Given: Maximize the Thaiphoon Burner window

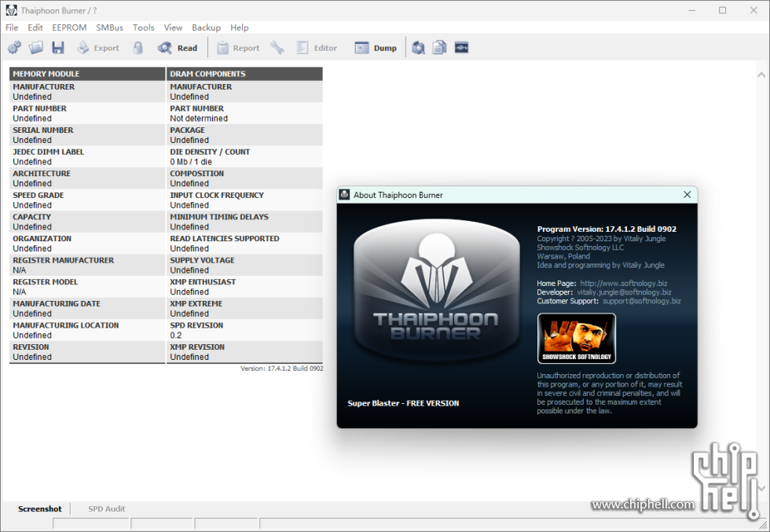Looking at the screenshot, I should (x=722, y=10).
